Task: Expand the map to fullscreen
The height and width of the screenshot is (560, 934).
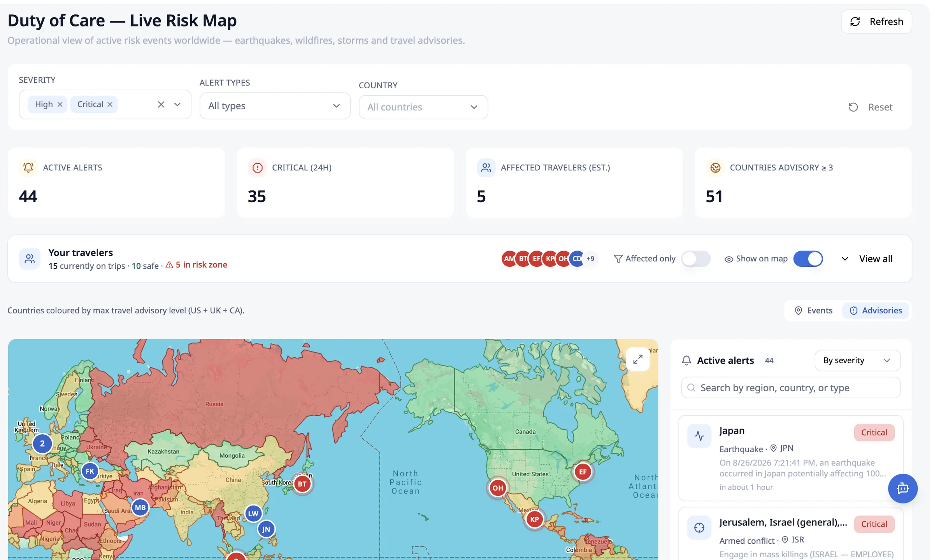Action: pos(638,359)
